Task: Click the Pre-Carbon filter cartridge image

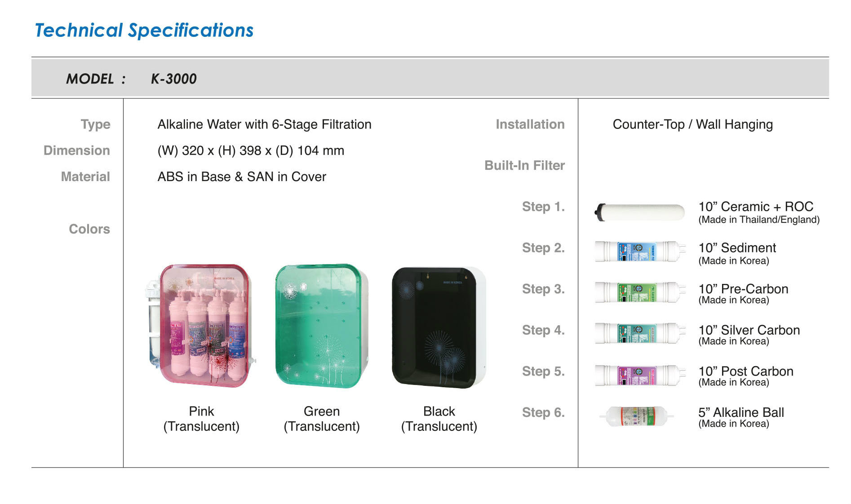Action: (x=640, y=292)
